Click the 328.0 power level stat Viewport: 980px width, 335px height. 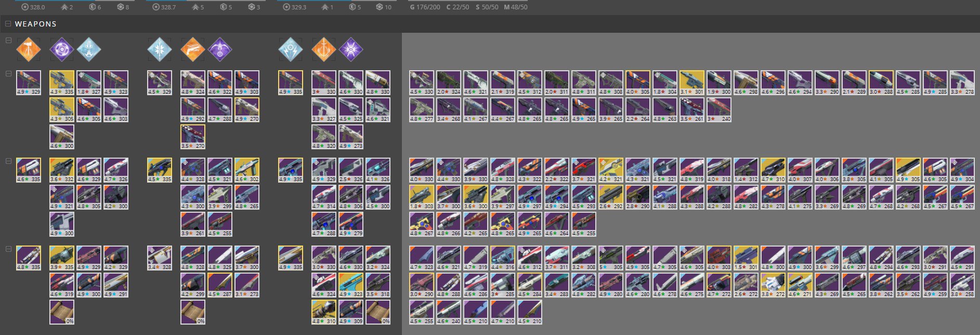coord(33,7)
